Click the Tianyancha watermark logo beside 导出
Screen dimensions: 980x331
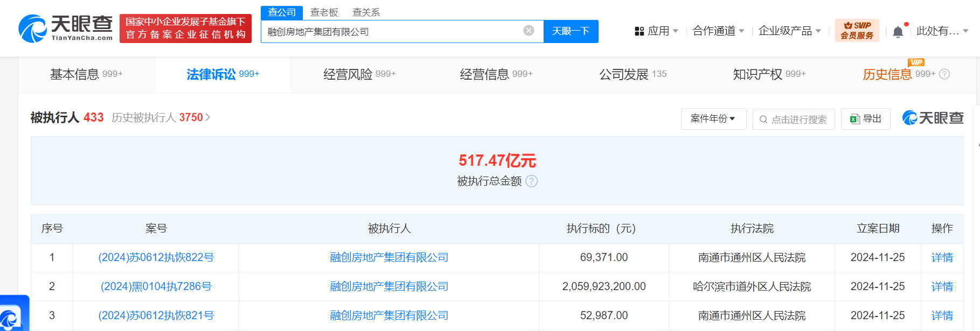(x=933, y=118)
